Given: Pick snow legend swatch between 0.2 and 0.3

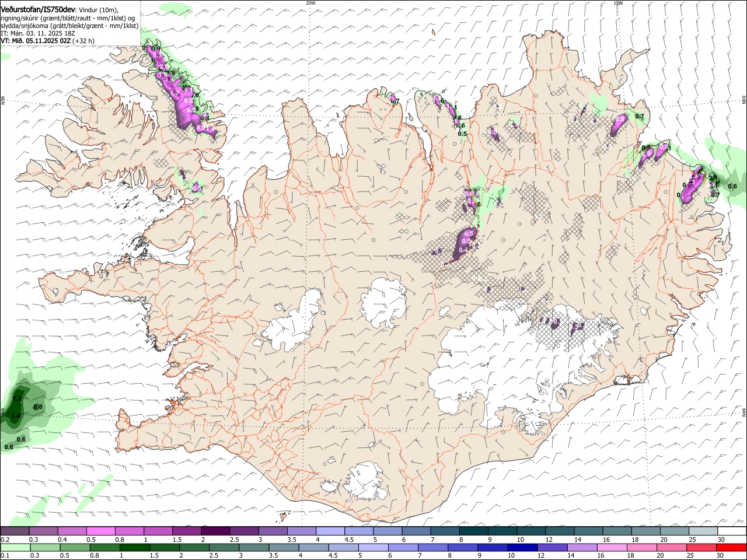Looking at the screenshot, I should [15, 531].
